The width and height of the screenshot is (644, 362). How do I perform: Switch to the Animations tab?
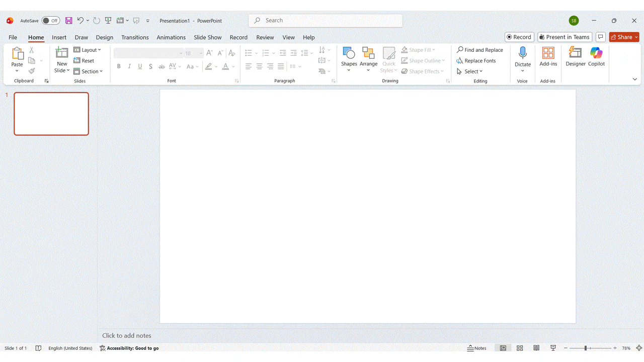[171, 37]
